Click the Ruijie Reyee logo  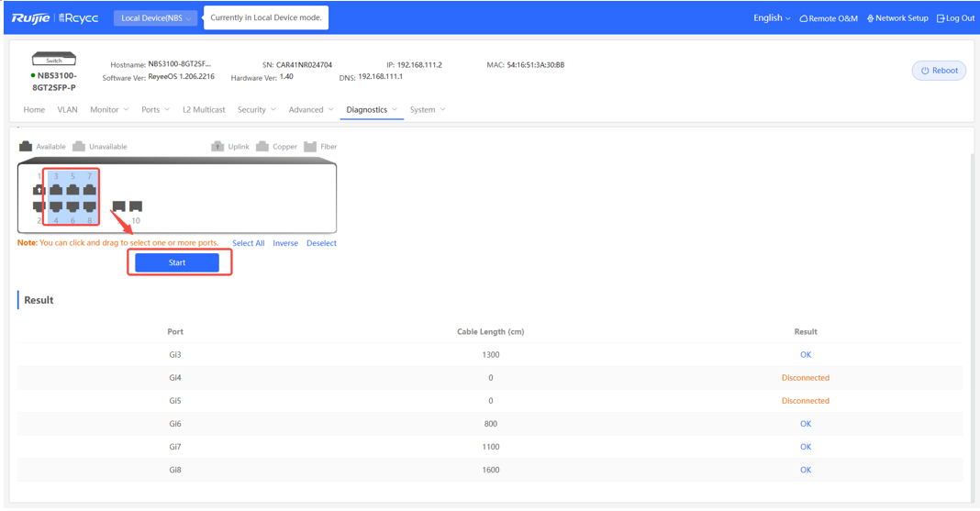coord(54,17)
